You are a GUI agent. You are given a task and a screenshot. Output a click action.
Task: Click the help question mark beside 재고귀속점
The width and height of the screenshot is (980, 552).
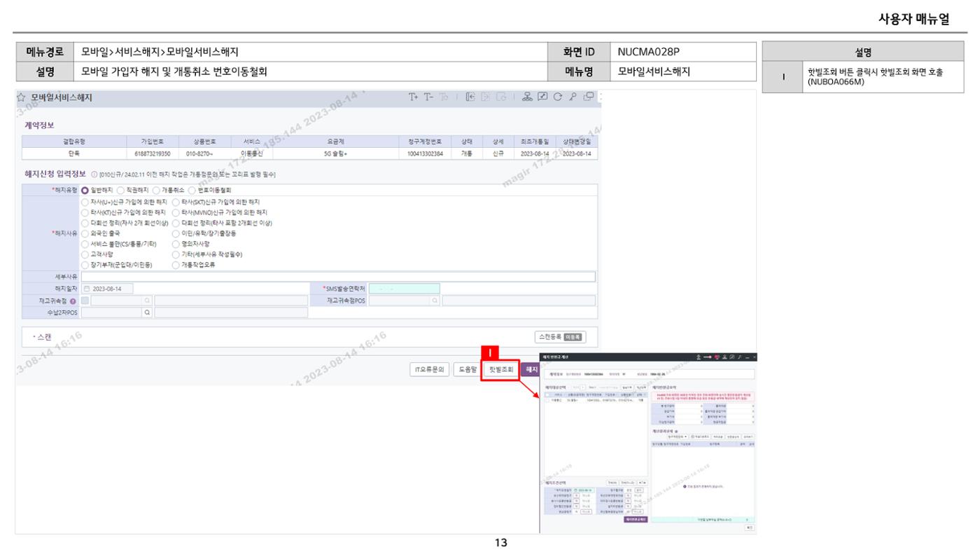(x=73, y=301)
